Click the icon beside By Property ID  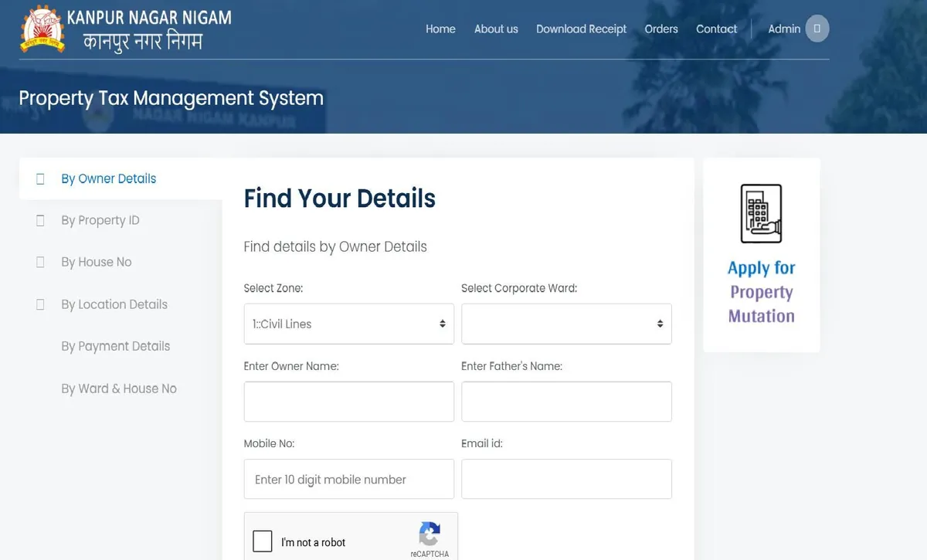(x=41, y=221)
